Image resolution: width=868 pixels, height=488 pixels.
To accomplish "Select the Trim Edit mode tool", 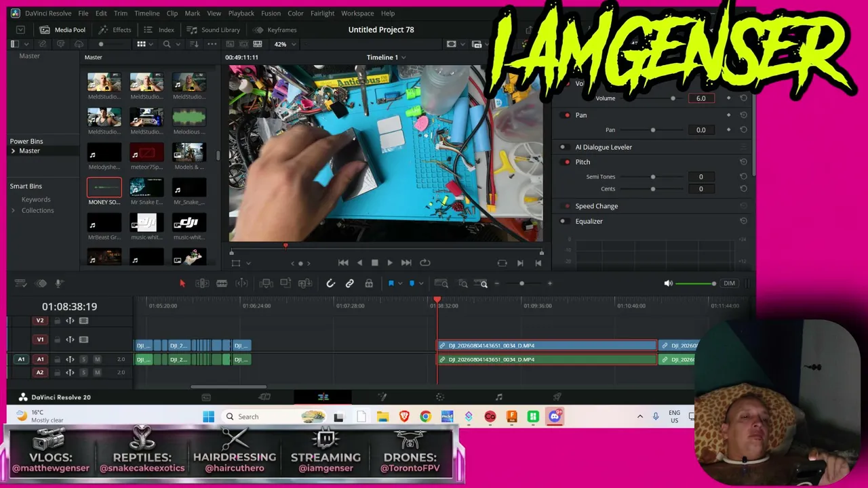I will [x=202, y=283].
